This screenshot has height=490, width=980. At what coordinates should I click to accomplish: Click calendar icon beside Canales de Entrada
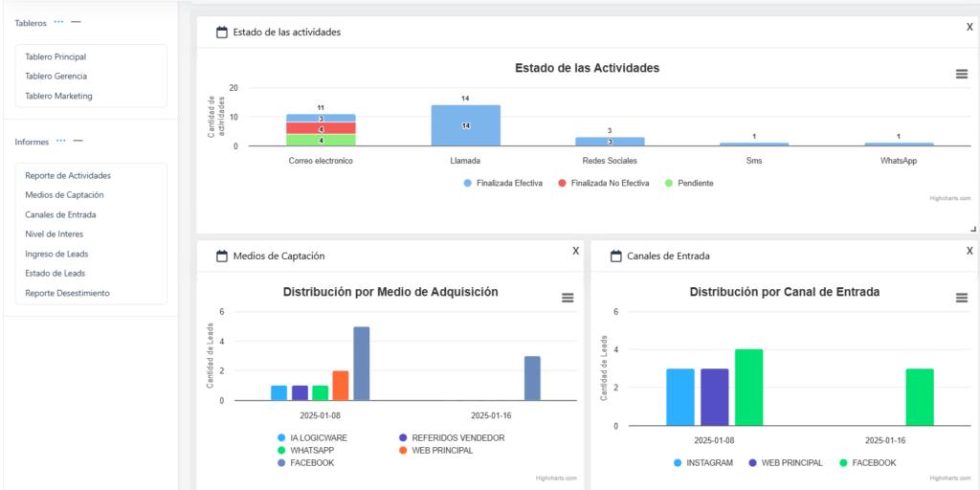615,256
